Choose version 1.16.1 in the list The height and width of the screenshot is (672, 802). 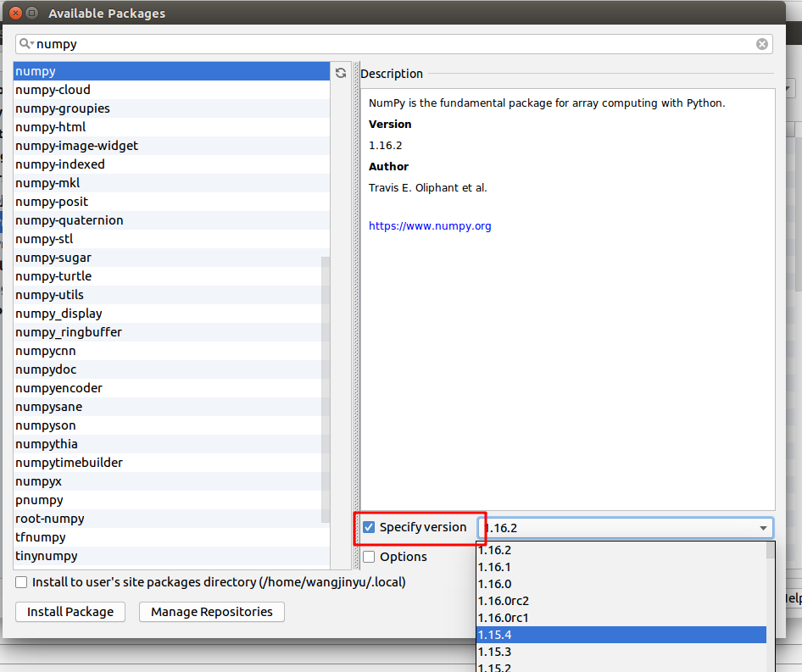[621, 567]
